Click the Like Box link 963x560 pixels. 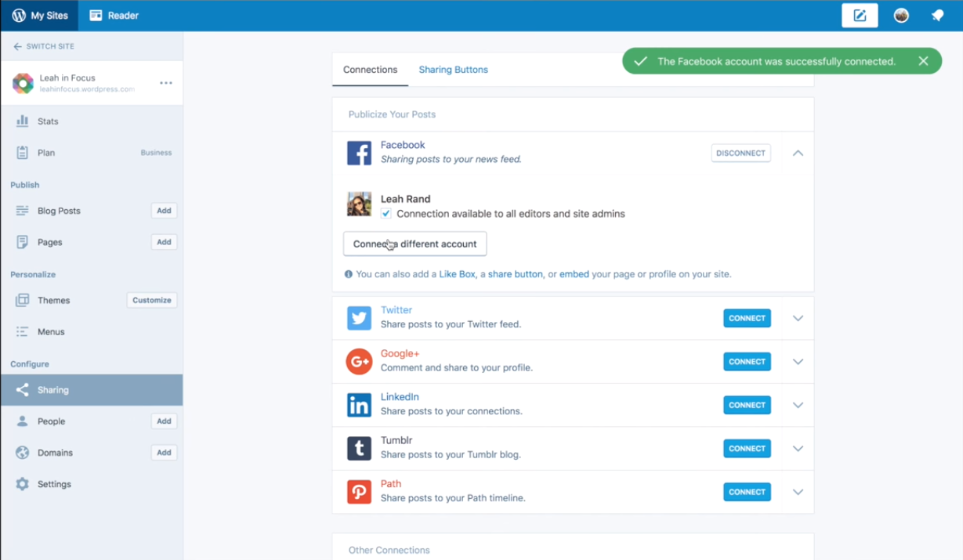[x=457, y=275]
